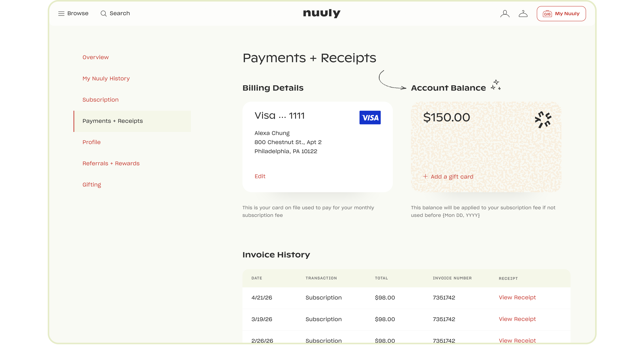This screenshot has height=345, width=644.
Task: Select Overview in the sidebar
Action: [x=95, y=57]
